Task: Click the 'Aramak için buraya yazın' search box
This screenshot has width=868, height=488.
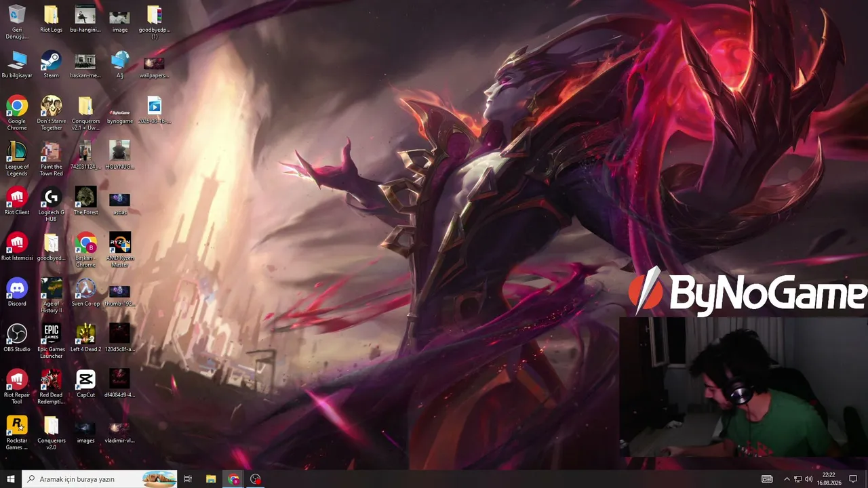Action: tap(100, 479)
